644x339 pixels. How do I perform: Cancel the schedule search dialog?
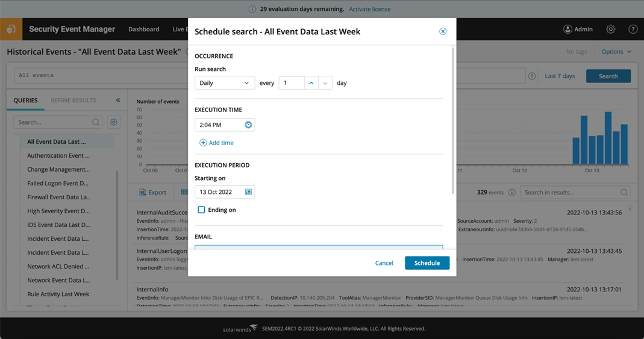pyautogui.click(x=384, y=263)
